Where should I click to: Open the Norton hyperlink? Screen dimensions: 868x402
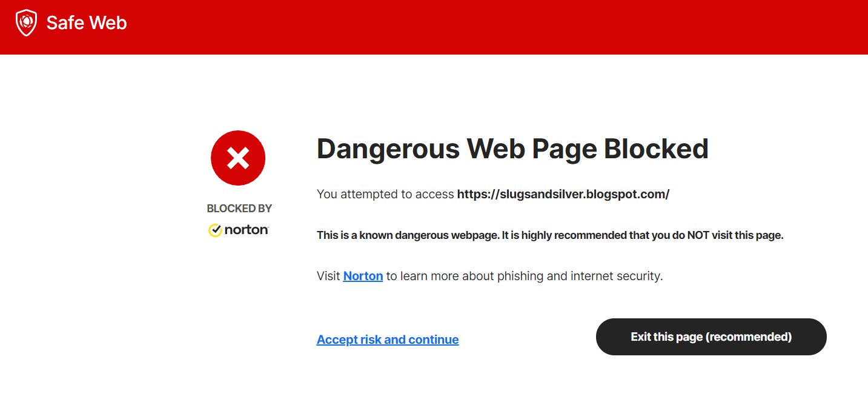click(x=363, y=276)
